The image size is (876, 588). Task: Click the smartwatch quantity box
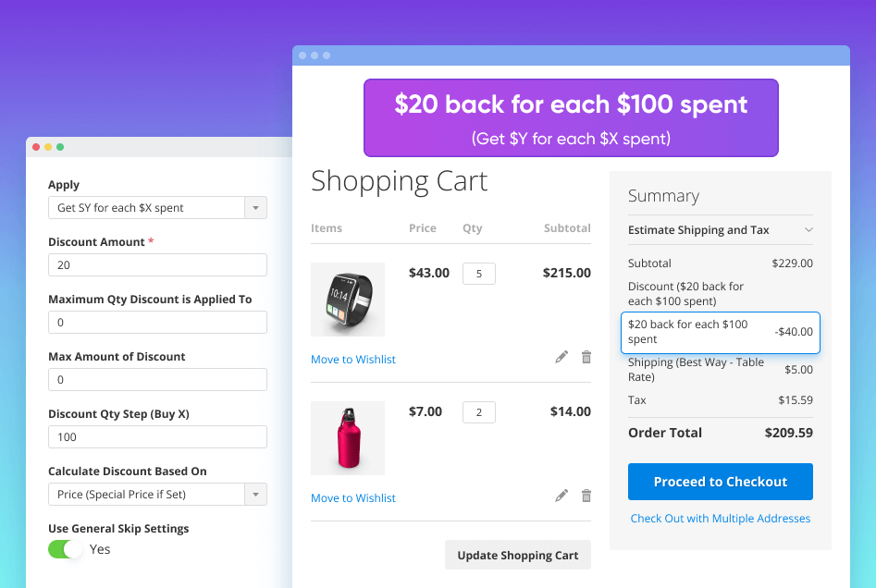pos(479,274)
